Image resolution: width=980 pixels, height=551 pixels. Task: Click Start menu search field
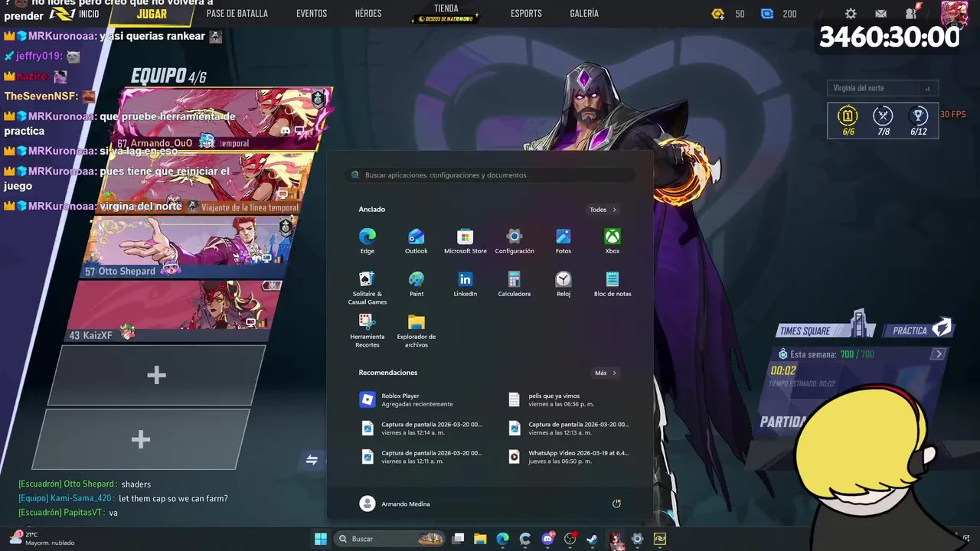click(490, 175)
